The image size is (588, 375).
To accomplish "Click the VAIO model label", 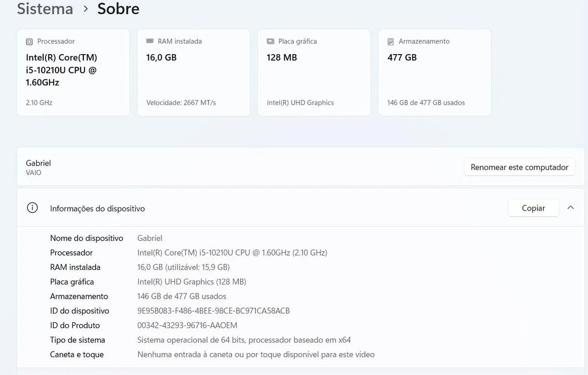I will coord(34,173).
